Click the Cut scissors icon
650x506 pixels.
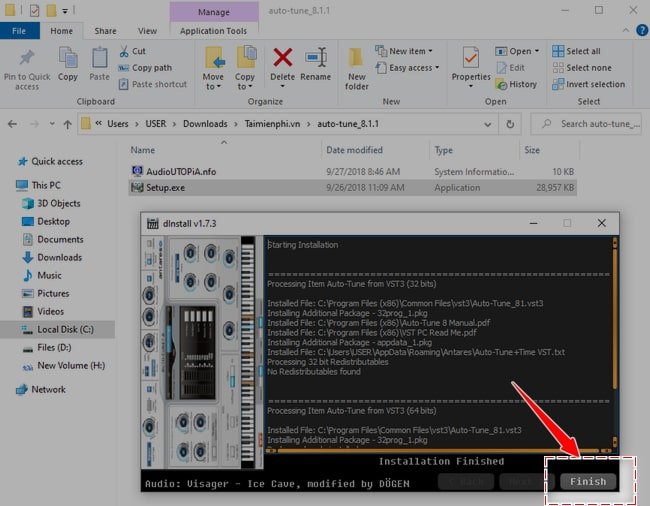124,51
